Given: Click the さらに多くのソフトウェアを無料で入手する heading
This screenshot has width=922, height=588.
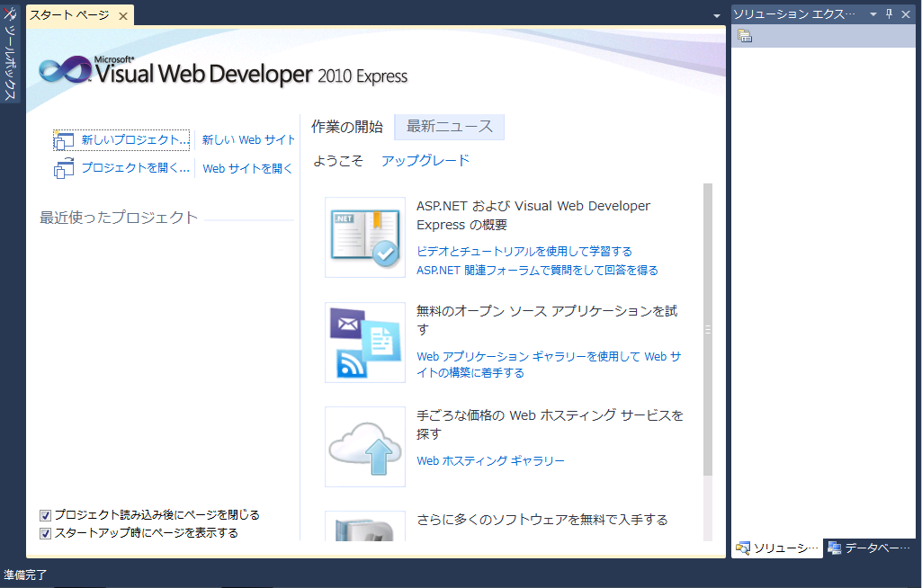Looking at the screenshot, I should (542, 520).
